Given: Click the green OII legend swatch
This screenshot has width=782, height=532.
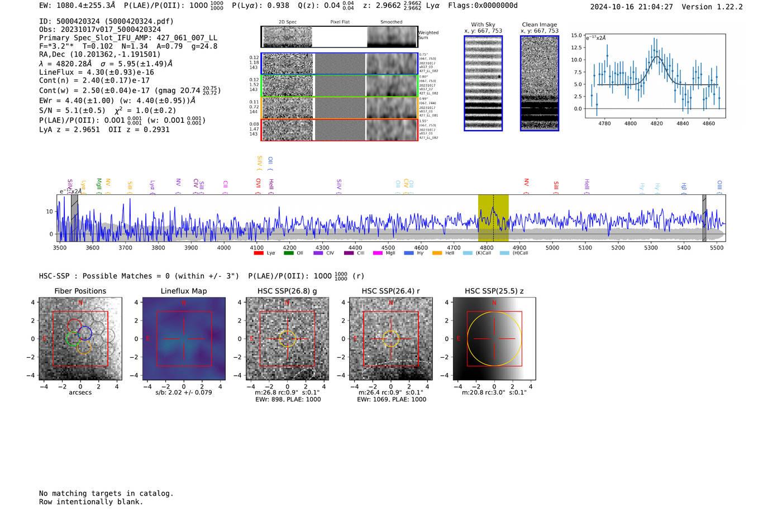Looking at the screenshot, I should click(x=289, y=253).
